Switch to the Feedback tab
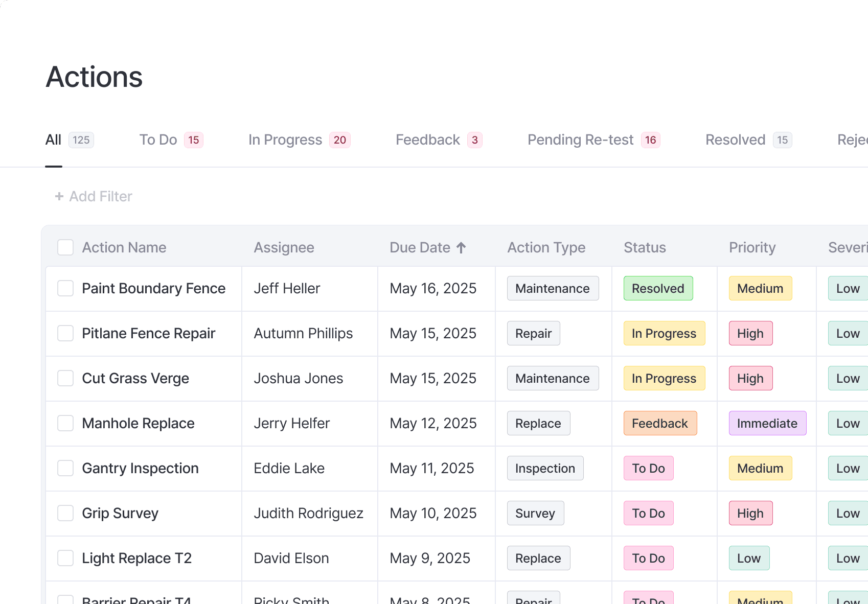This screenshot has height=604, width=868. pos(427,140)
